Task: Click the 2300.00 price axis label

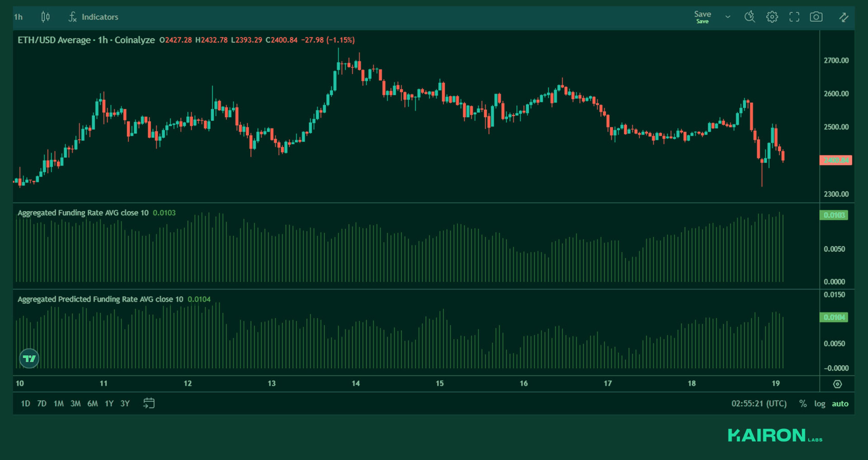Action: (836, 194)
